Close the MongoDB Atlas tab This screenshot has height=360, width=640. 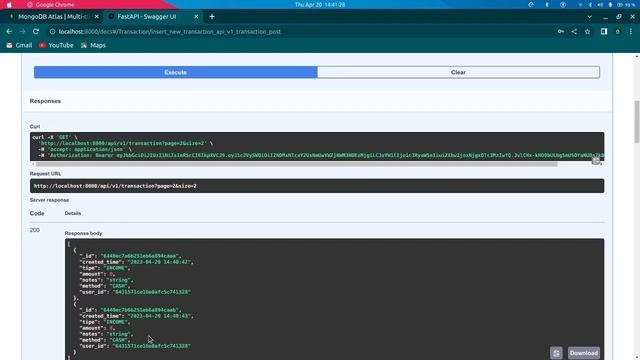pyautogui.click(x=96, y=17)
